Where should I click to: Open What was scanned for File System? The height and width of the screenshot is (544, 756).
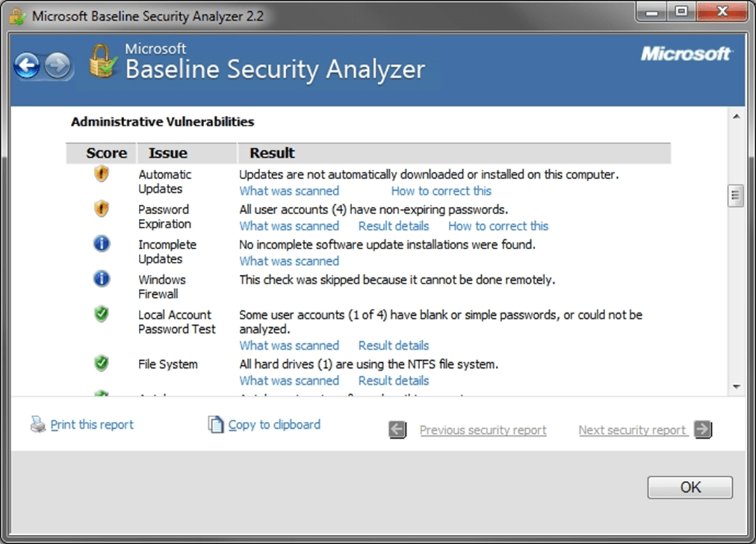click(x=289, y=381)
